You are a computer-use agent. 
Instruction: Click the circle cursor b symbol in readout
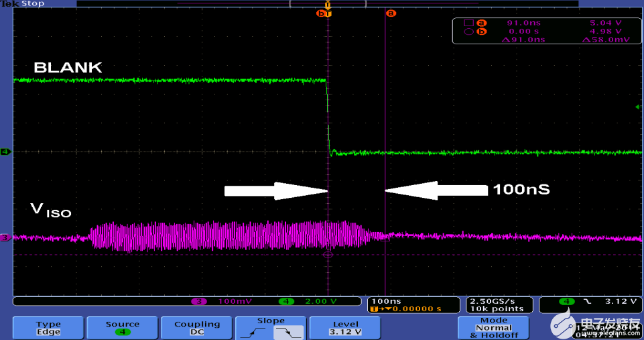coord(468,32)
